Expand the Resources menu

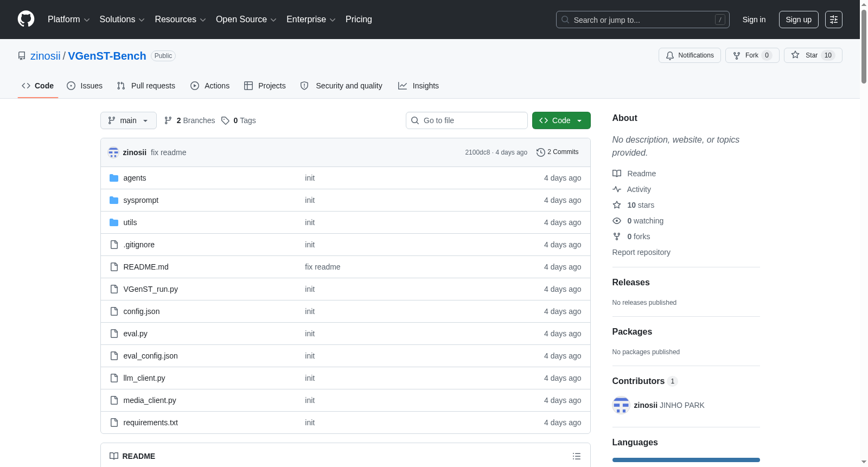pyautogui.click(x=181, y=20)
